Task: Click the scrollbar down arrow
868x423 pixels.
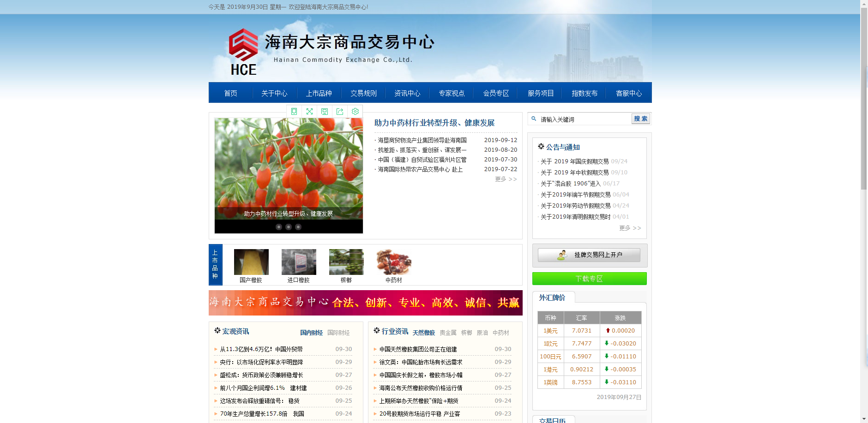Action: click(864, 419)
